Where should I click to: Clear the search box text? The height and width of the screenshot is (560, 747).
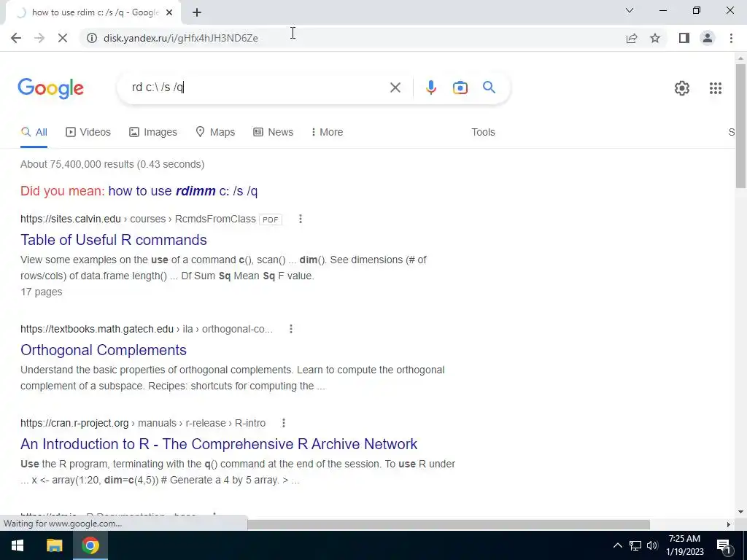395,87
